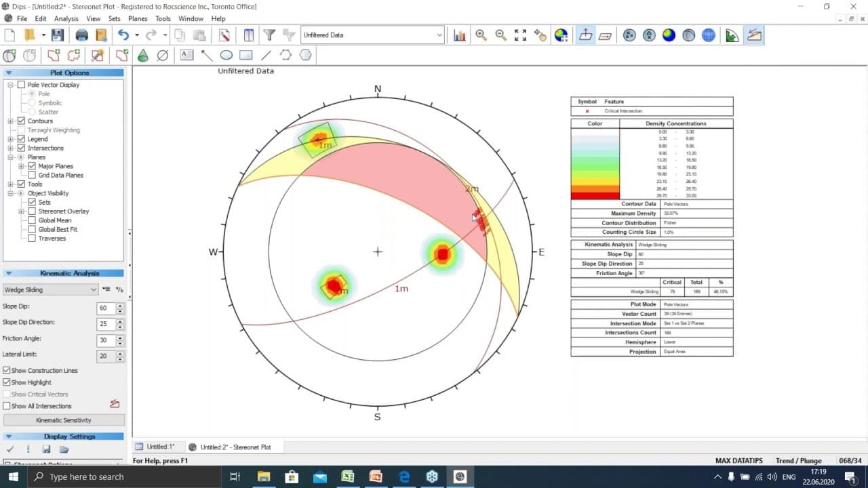Viewport: 868px width, 488px height.
Task: Enable Grid Data Planes checkbox
Action: (x=32, y=175)
